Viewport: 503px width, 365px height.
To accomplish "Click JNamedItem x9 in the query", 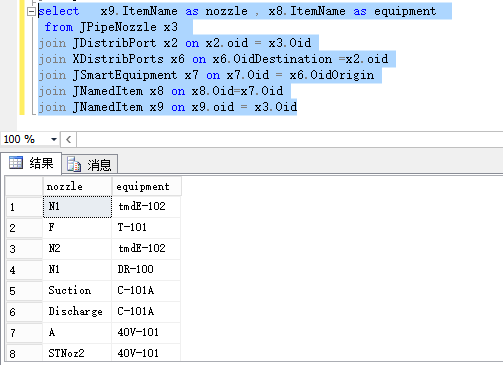I will click(x=118, y=107).
